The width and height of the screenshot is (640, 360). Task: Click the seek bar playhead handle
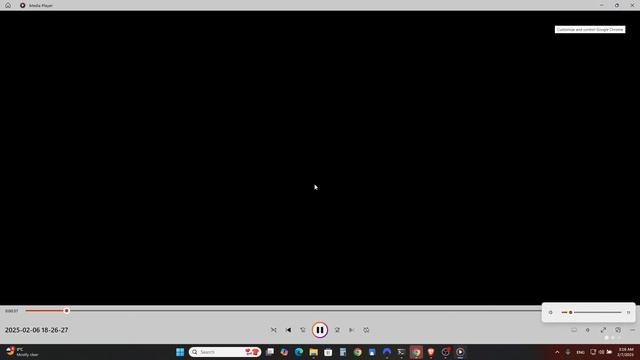coord(67,311)
